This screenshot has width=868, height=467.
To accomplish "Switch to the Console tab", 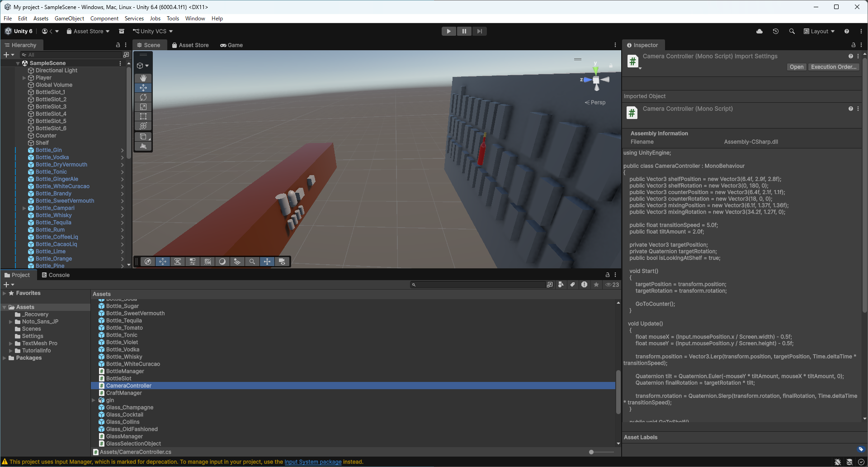I will pos(55,275).
